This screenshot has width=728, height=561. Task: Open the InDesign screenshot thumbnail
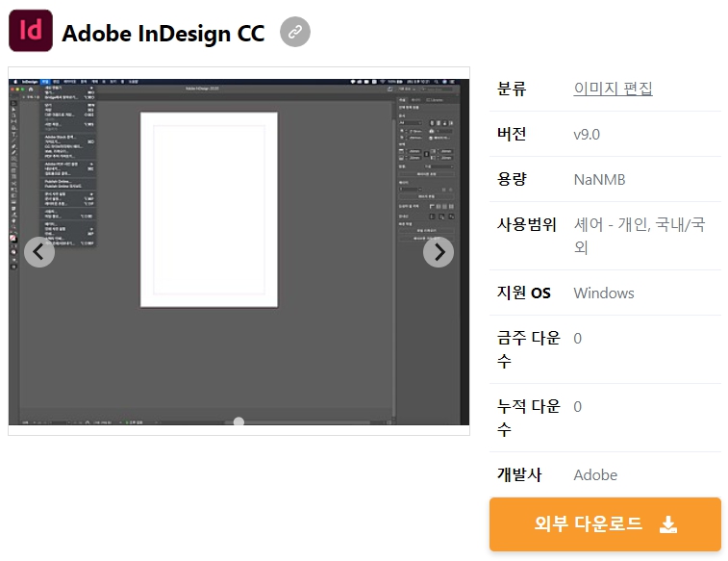[238, 252]
